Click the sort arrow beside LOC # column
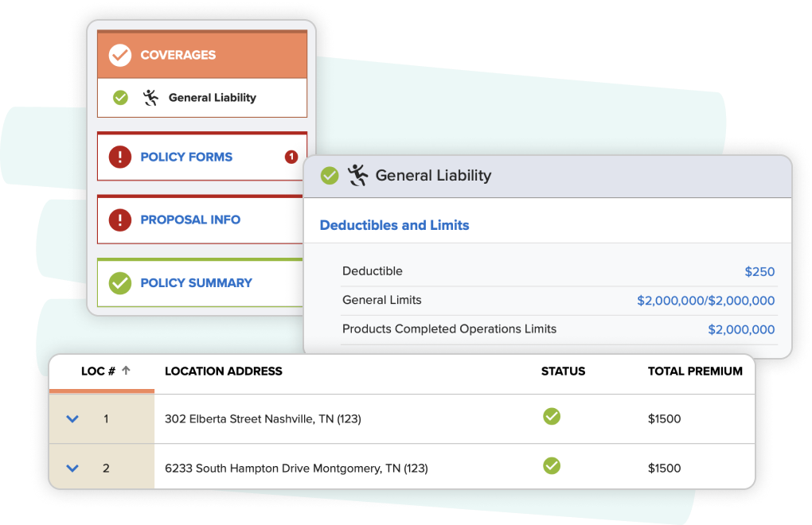Viewport: 812px width, 525px height. (126, 371)
